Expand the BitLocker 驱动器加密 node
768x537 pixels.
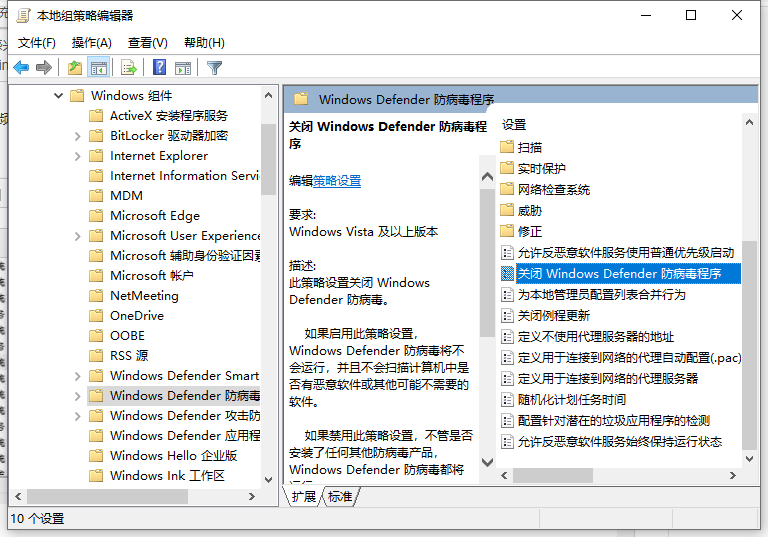78,136
